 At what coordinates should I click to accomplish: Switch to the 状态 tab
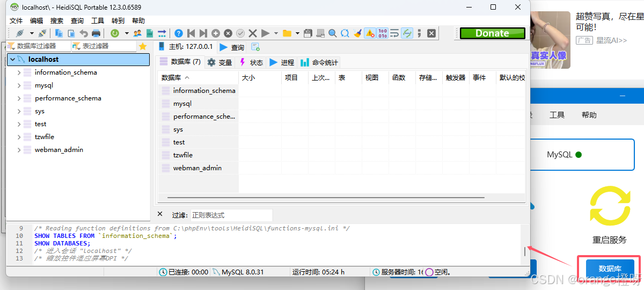[251, 62]
